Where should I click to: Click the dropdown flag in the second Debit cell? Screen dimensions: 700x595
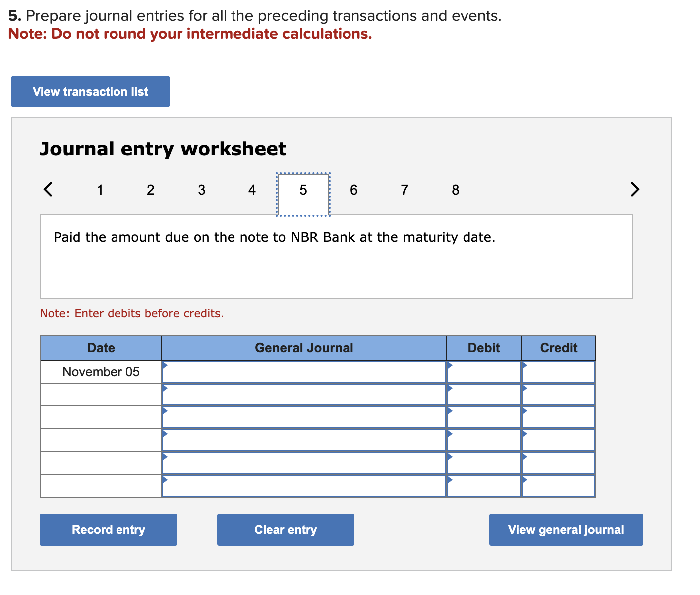pyautogui.click(x=450, y=389)
